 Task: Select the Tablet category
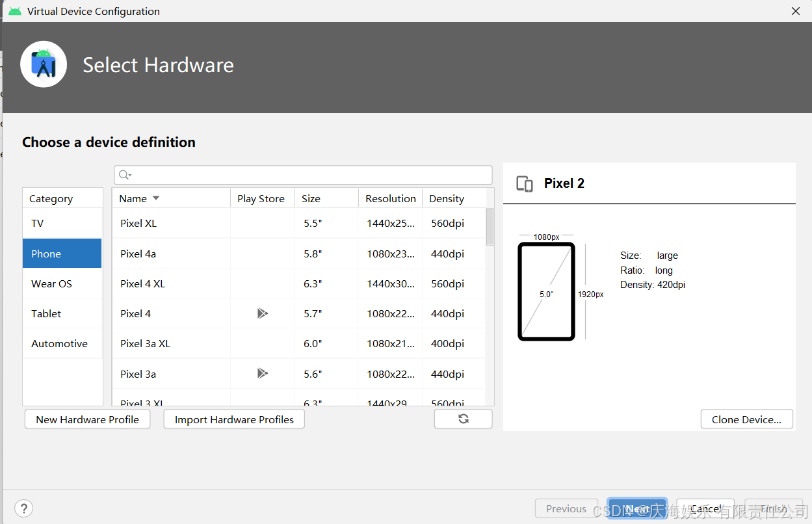(62, 313)
